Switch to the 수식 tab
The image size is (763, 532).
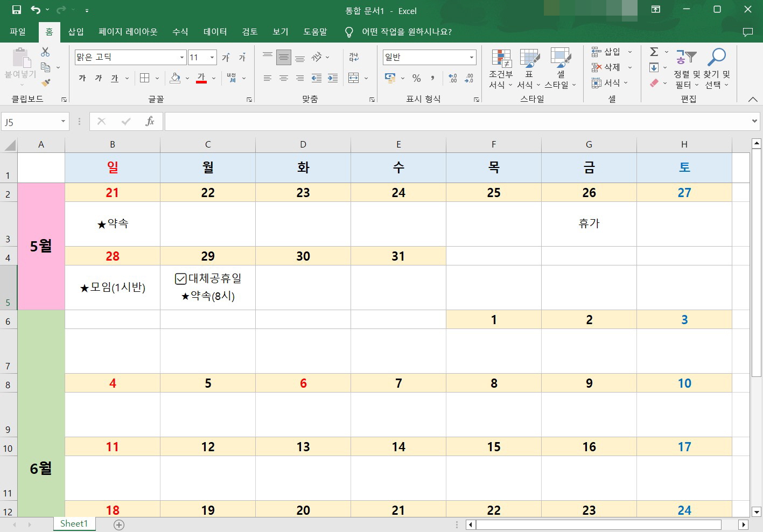180,32
